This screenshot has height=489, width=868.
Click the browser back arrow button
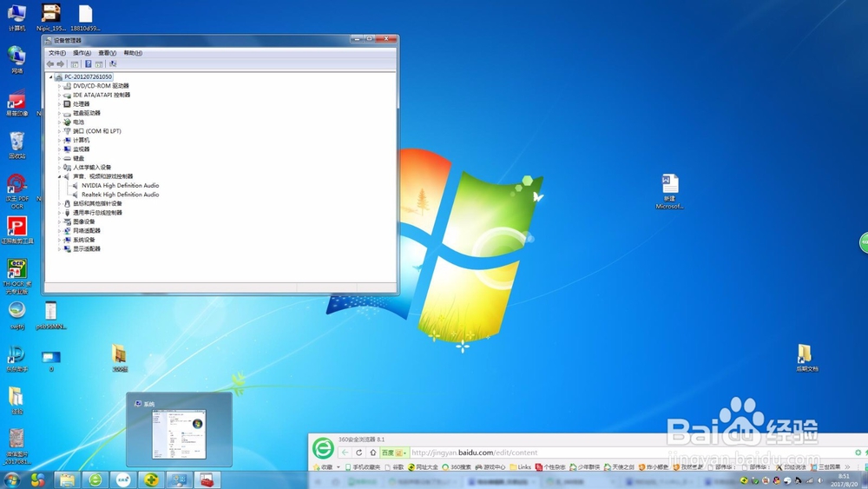click(345, 453)
